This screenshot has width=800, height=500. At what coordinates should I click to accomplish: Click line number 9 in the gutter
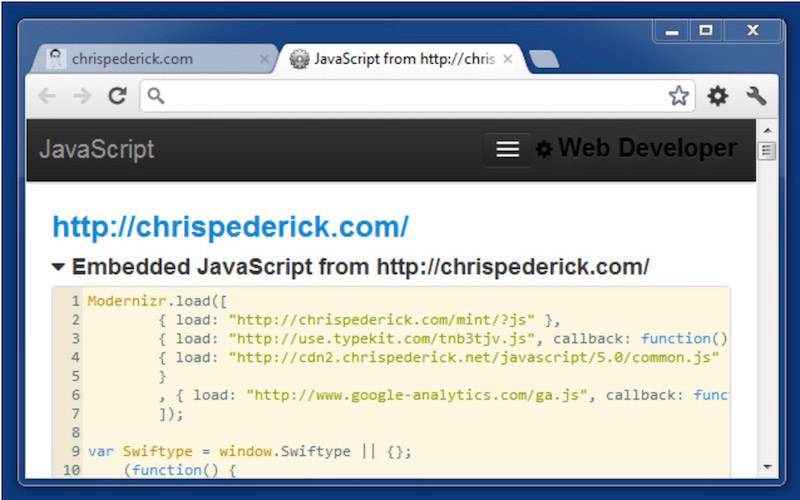[76, 452]
